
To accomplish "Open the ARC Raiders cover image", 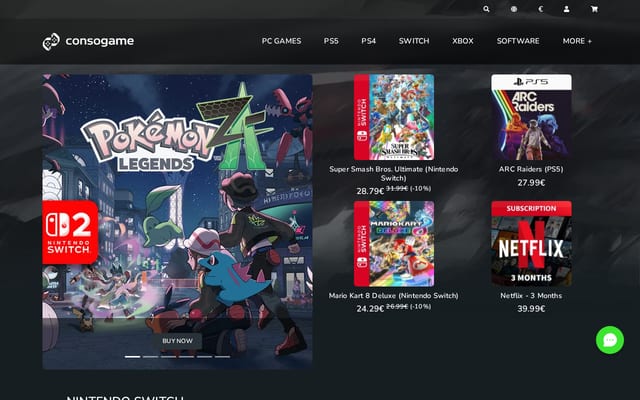I will coord(531,117).
